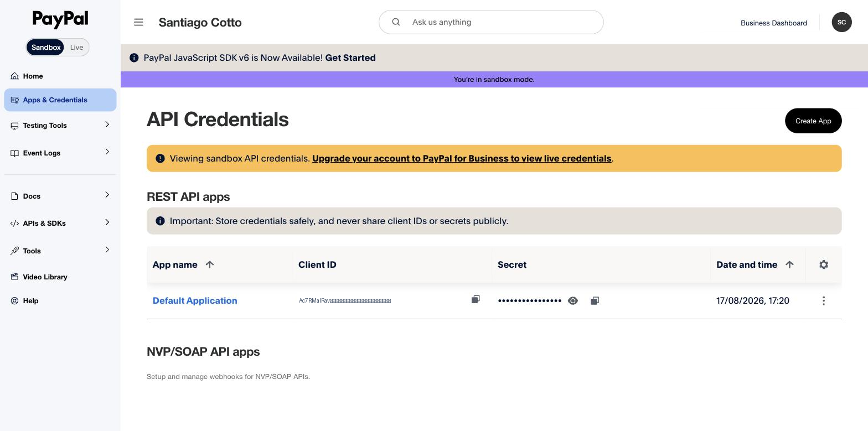Open Testing Tools menu label
Screen dimensions: 868x431
(x=45, y=126)
